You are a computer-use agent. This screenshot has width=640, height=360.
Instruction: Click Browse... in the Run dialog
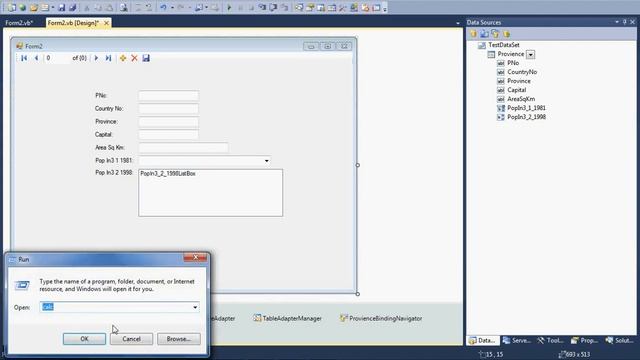pyautogui.click(x=179, y=339)
